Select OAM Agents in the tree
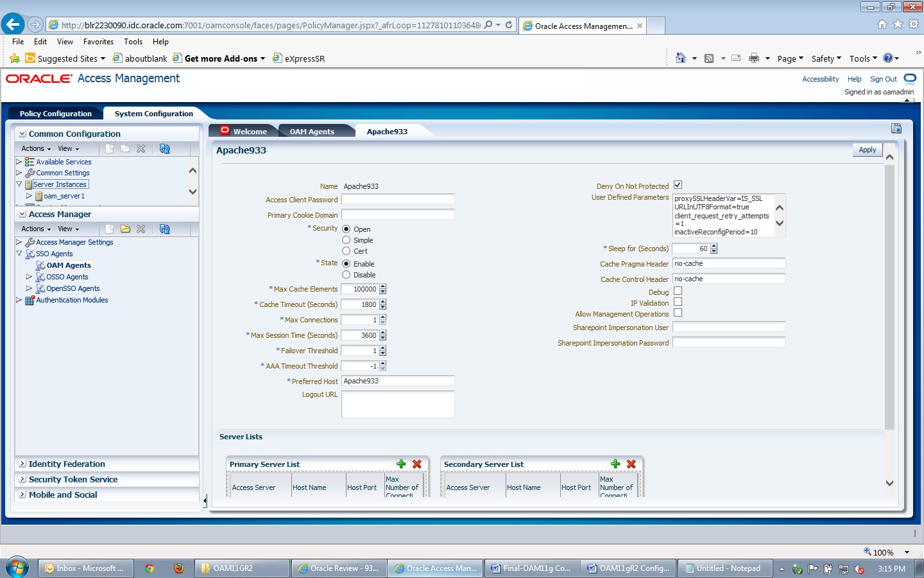Screen dimensions: 924x578 (x=69, y=265)
